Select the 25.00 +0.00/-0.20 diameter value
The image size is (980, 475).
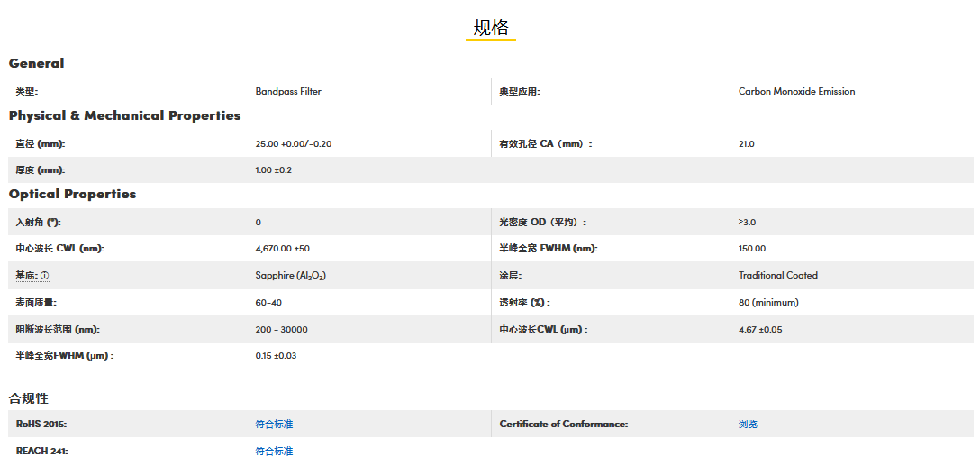[x=294, y=143]
